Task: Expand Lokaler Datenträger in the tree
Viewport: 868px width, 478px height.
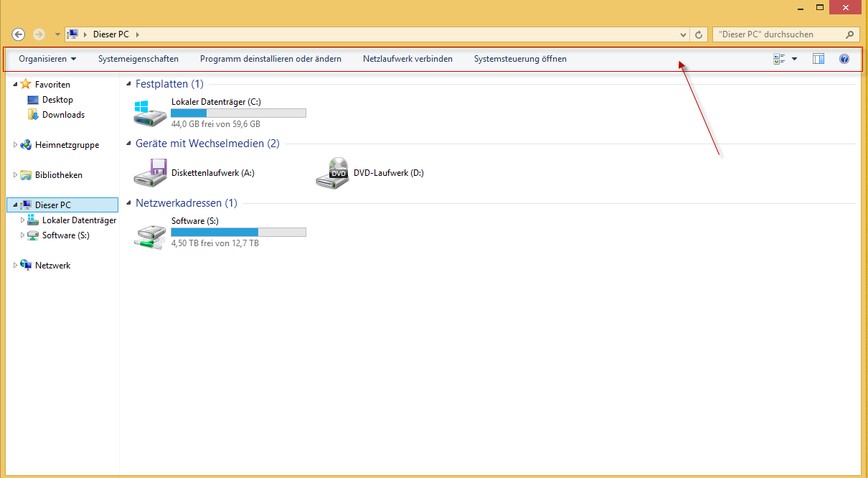Action: (22, 220)
